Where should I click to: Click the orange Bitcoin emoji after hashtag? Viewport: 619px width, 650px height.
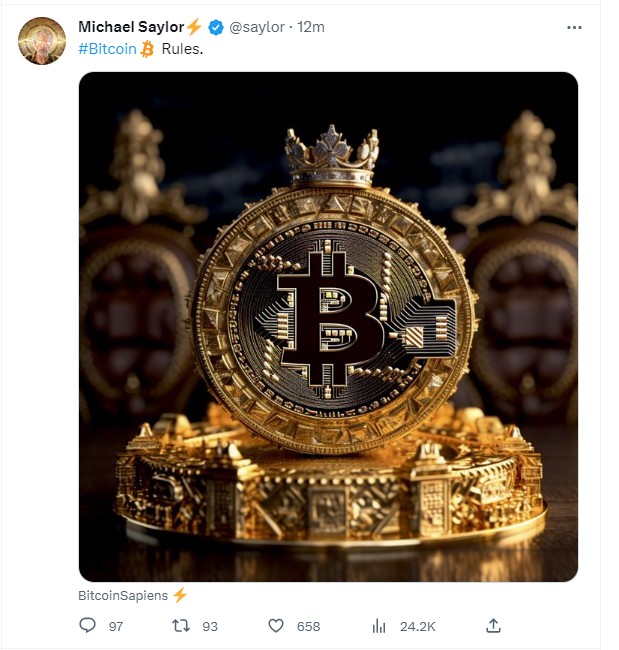147,49
